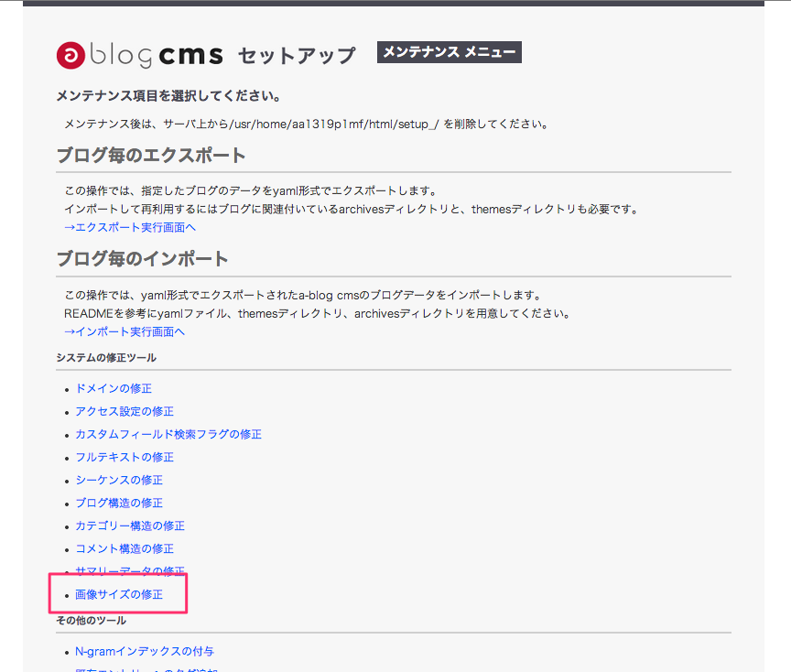The image size is (791, 672).
Task: Open the →インポート実行画面へ link
Action: (x=125, y=332)
